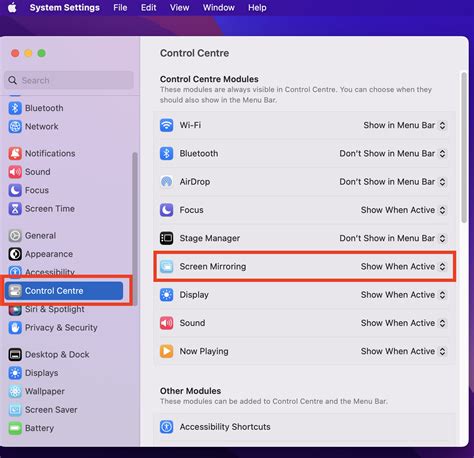Click the Accessibility Shortcuts module icon

click(x=166, y=427)
